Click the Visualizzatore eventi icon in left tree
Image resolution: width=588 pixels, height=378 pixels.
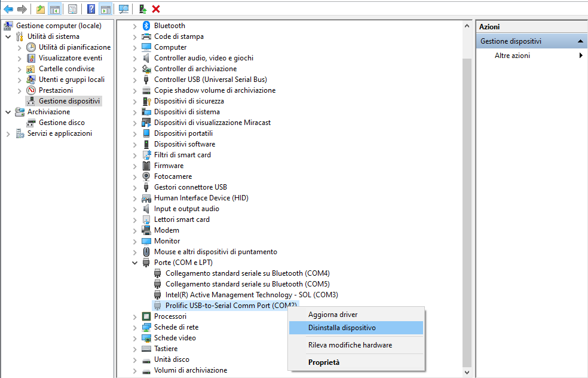(x=30, y=58)
